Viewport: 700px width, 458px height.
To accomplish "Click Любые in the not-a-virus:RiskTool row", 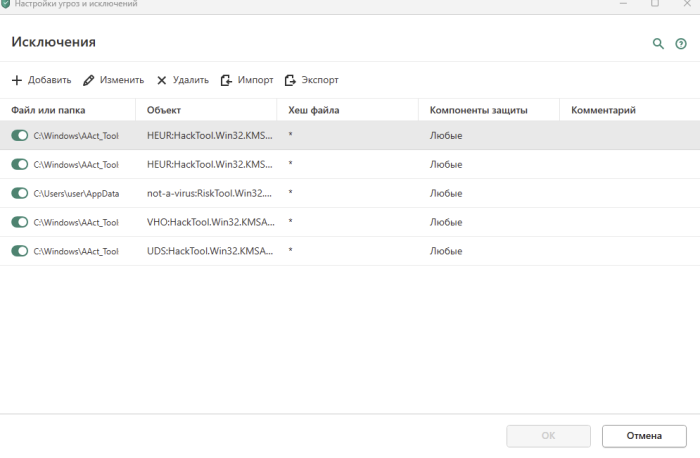I will pyautogui.click(x=446, y=193).
